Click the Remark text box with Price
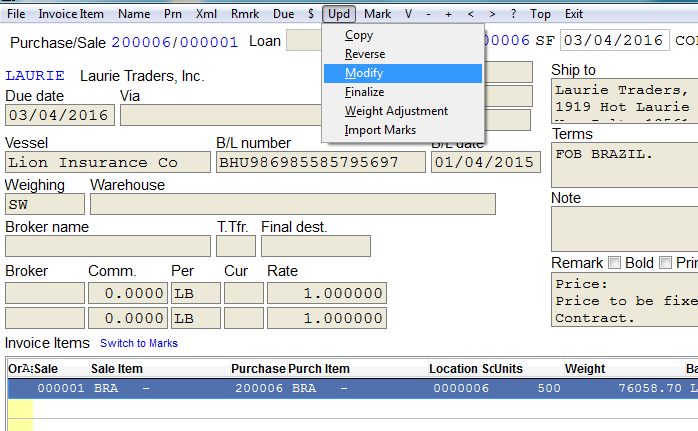 click(625, 300)
